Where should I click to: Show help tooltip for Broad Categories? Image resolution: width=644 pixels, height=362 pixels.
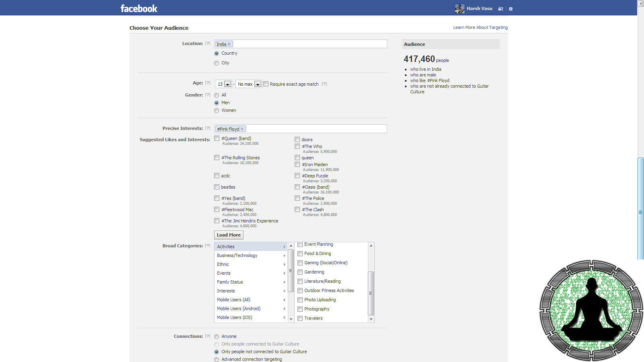click(208, 246)
